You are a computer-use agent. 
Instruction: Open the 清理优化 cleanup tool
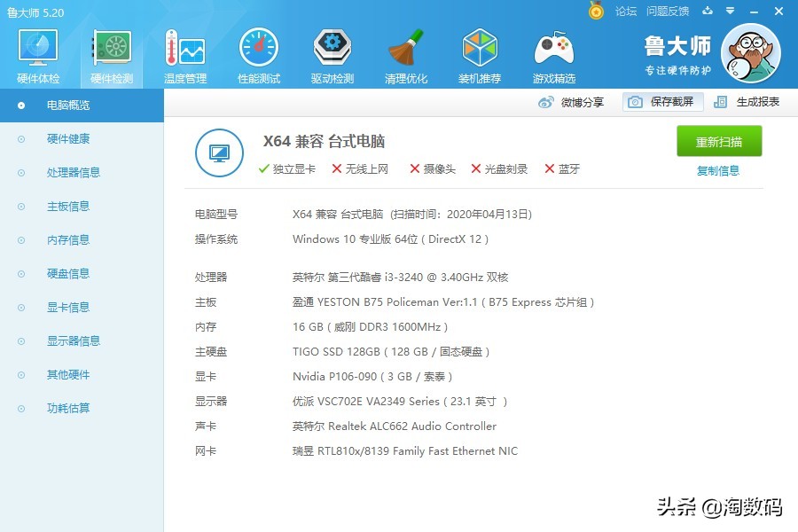(405, 53)
